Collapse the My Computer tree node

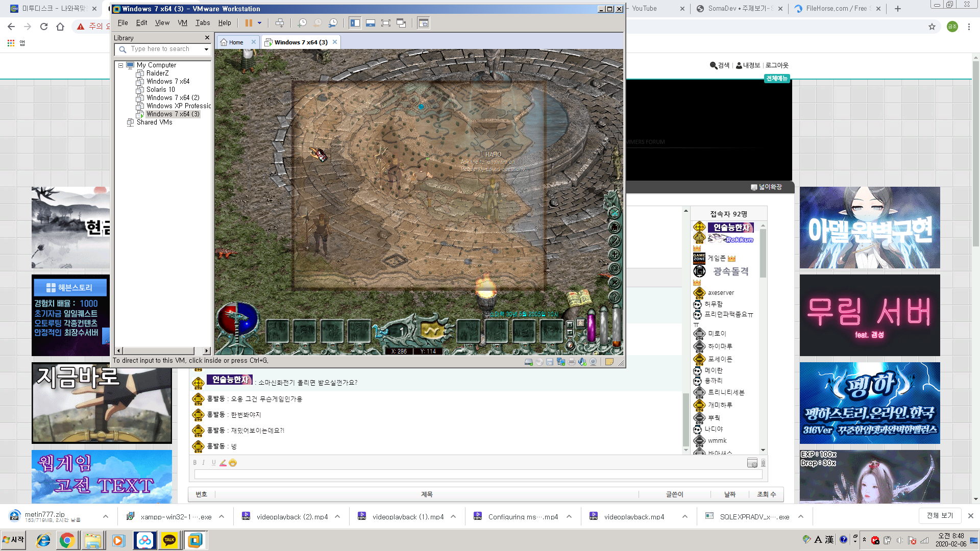pos(121,65)
